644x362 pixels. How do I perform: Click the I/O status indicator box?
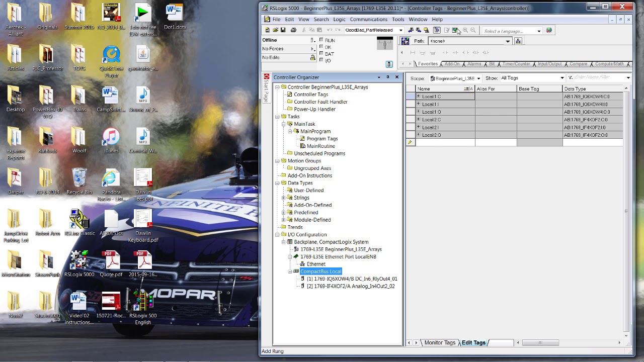[x=321, y=60]
